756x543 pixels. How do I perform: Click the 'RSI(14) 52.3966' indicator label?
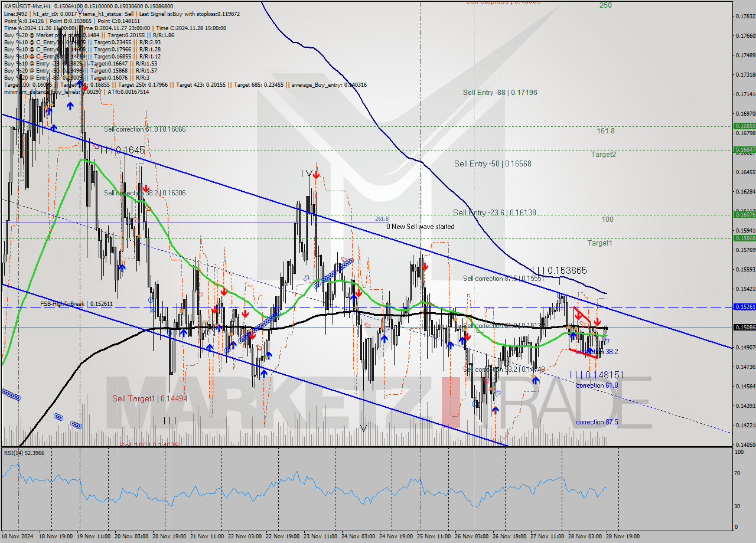tap(24, 453)
